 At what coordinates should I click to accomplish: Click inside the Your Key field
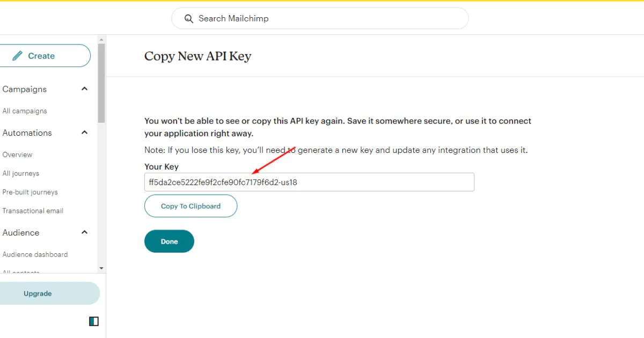pyautogui.click(x=309, y=182)
